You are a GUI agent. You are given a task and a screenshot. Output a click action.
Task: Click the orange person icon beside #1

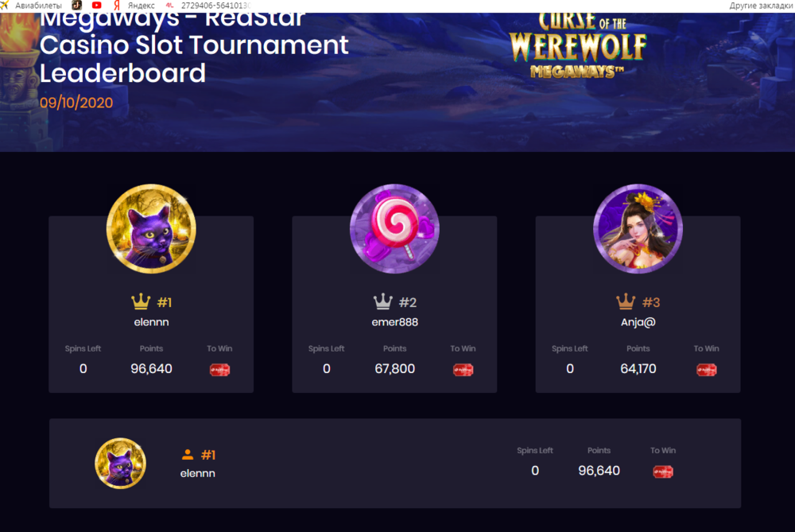[188, 454]
